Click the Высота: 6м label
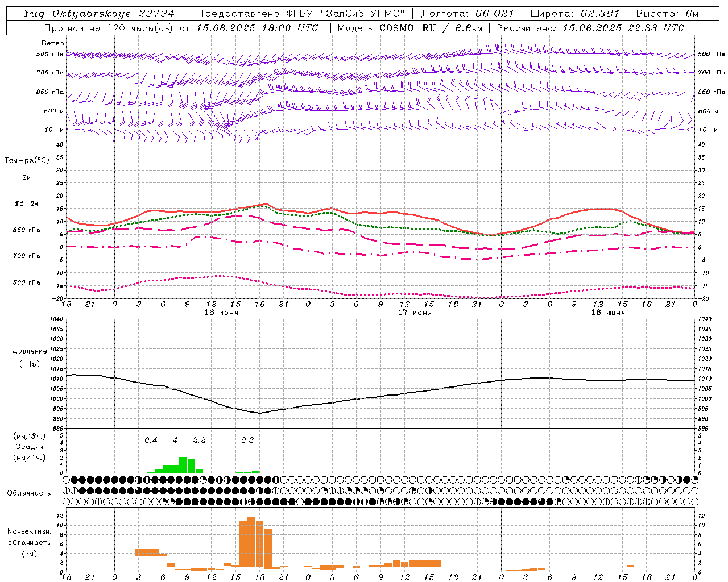Image resolution: width=728 pixels, height=582 pixels. point(667,14)
